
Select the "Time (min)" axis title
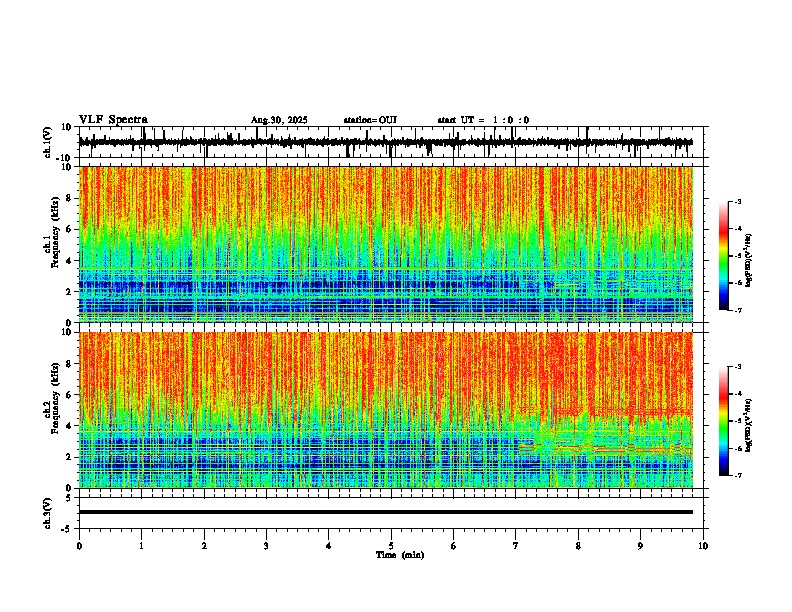pyautogui.click(x=400, y=555)
